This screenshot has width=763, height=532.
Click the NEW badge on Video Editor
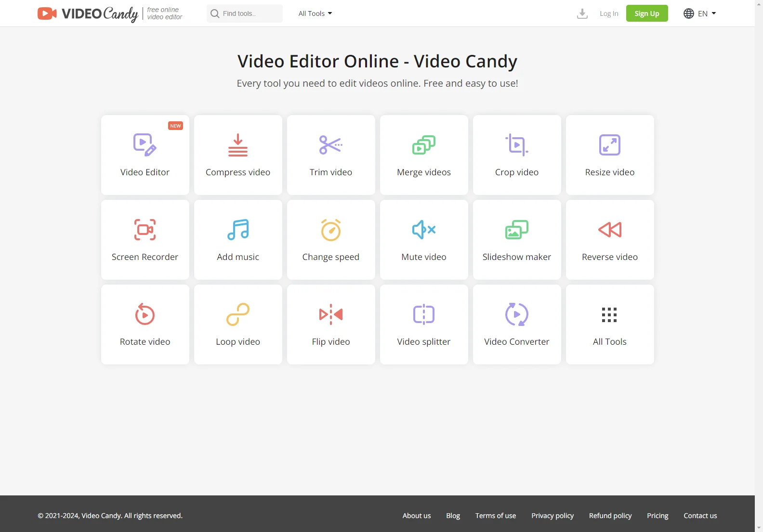175,126
